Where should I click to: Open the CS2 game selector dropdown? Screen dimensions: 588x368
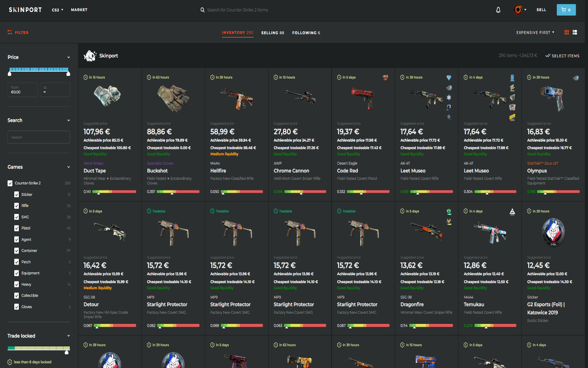coord(57,10)
